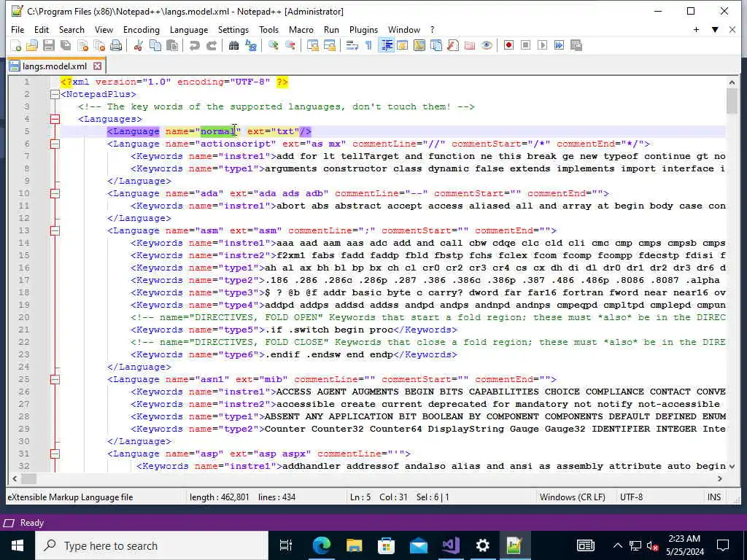This screenshot has width=747, height=560.
Task: Click Windows (CR LF) in status bar
Action: coord(572,497)
